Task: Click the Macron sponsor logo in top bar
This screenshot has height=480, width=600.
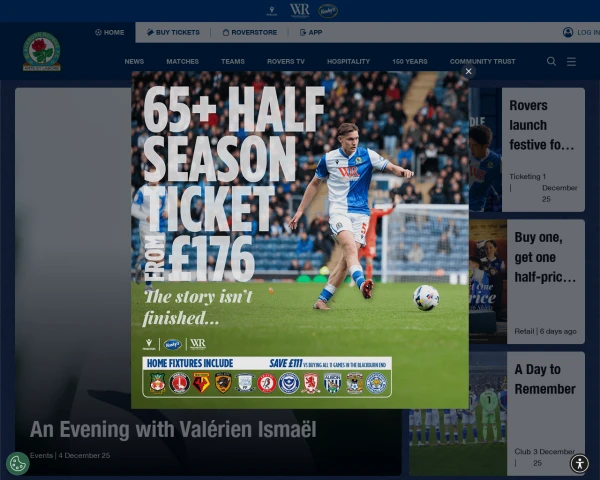Action: pos(272,11)
